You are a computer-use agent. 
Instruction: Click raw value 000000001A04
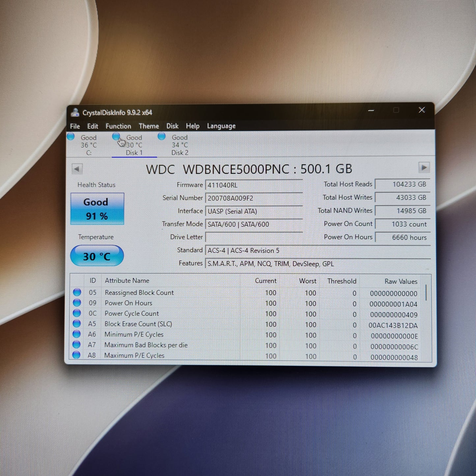point(393,304)
